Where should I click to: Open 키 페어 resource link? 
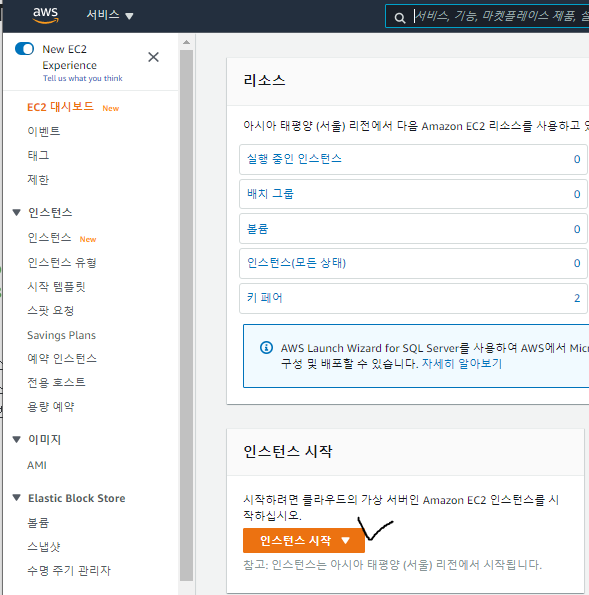point(265,298)
